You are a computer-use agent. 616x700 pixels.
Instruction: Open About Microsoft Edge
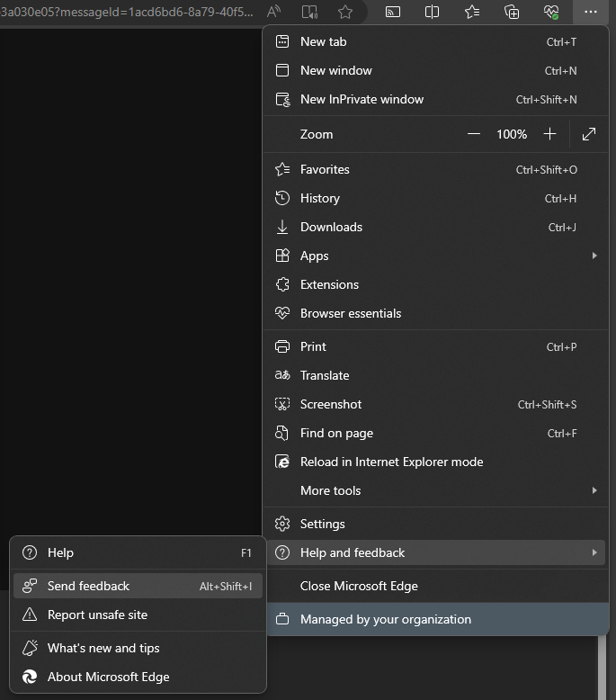click(x=138, y=677)
